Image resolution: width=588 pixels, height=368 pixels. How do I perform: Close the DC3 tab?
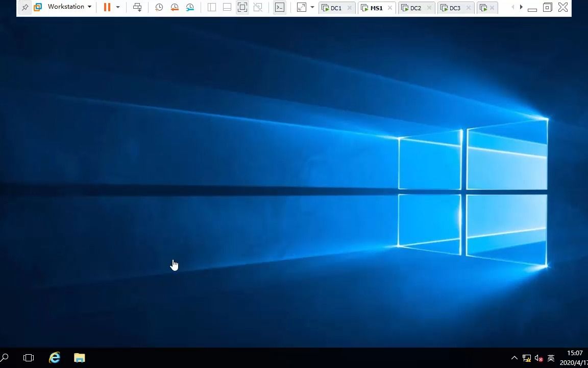click(x=469, y=8)
